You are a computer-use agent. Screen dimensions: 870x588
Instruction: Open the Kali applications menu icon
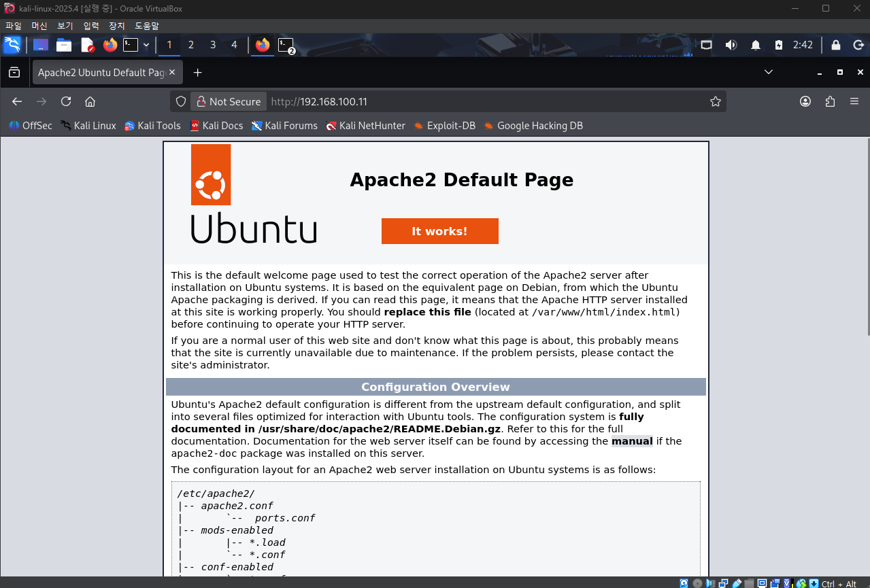(12, 45)
